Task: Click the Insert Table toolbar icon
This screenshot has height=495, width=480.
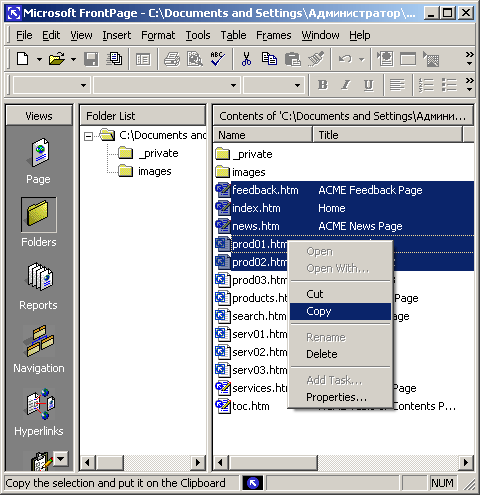Action: tap(408, 59)
